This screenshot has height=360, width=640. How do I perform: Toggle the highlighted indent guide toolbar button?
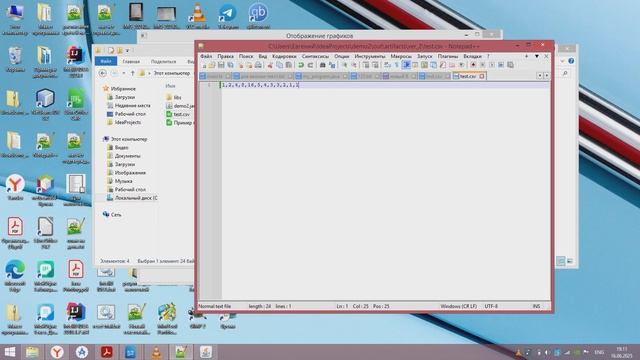coord(406,65)
